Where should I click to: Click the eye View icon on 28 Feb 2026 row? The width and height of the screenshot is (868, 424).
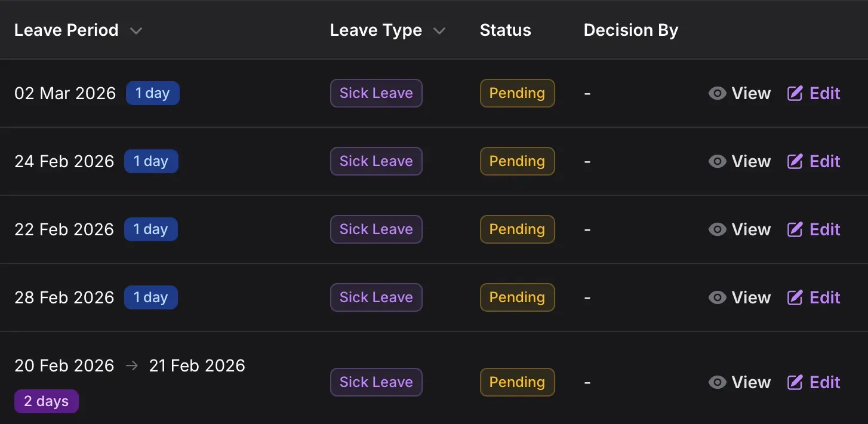pos(717,297)
